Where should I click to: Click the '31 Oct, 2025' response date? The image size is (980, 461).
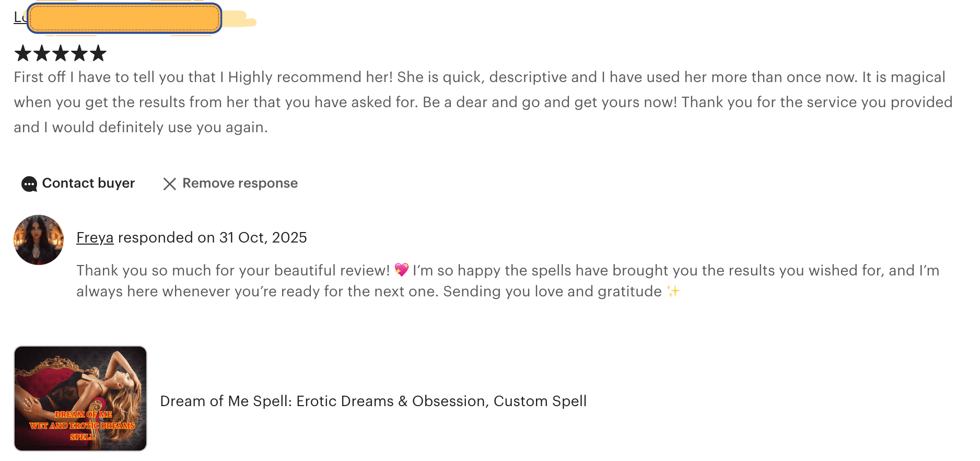263,238
